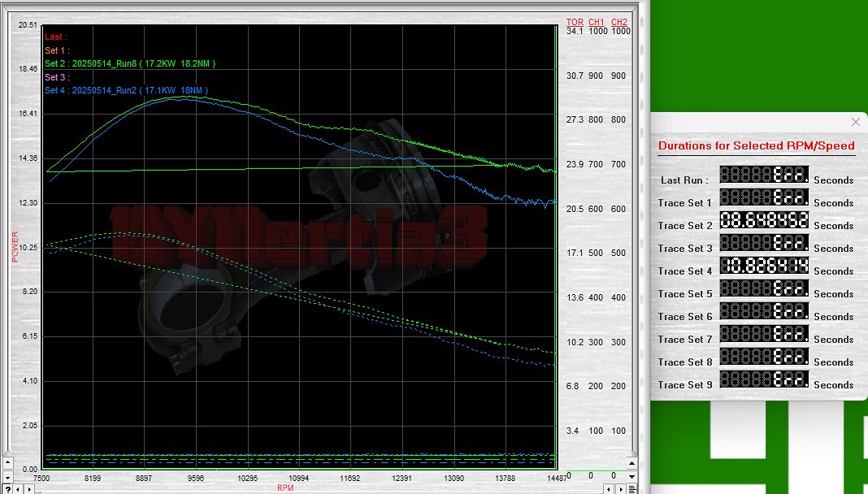
Task: Click the Trace Set 4 duration display 10.826414
Action: tap(764, 265)
